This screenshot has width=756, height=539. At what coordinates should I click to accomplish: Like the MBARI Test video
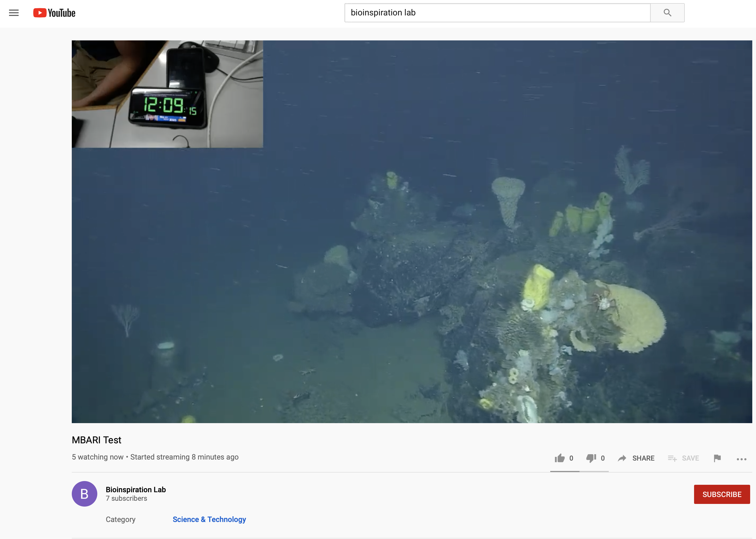coord(564,458)
